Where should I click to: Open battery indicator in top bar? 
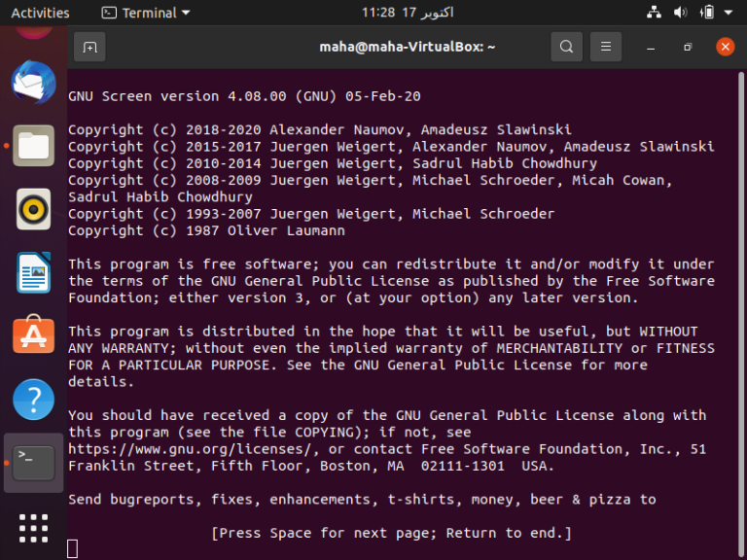[x=707, y=13]
